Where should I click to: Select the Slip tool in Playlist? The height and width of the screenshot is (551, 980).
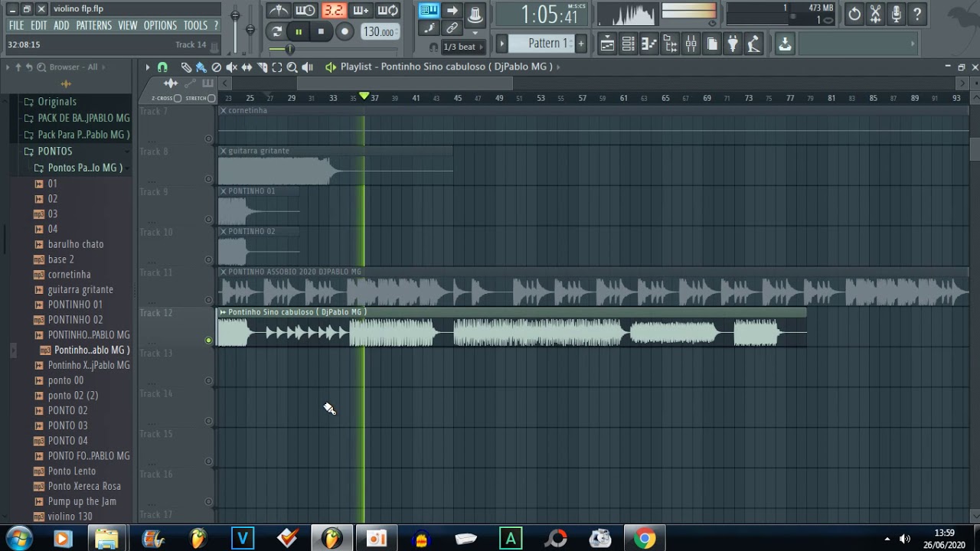[247, 67]
